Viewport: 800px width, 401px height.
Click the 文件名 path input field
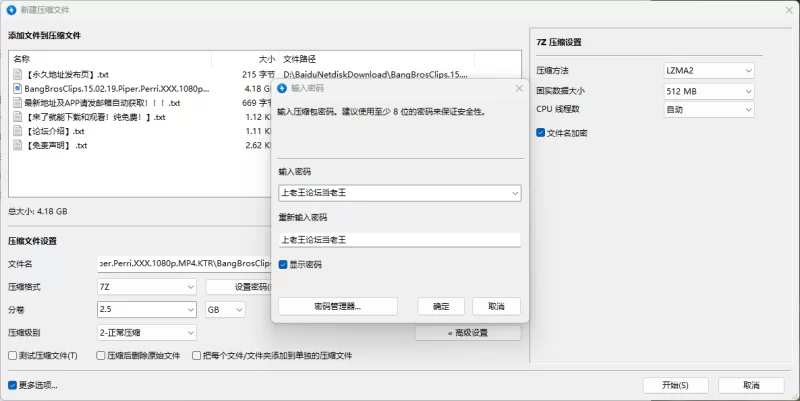pos(184,264)
